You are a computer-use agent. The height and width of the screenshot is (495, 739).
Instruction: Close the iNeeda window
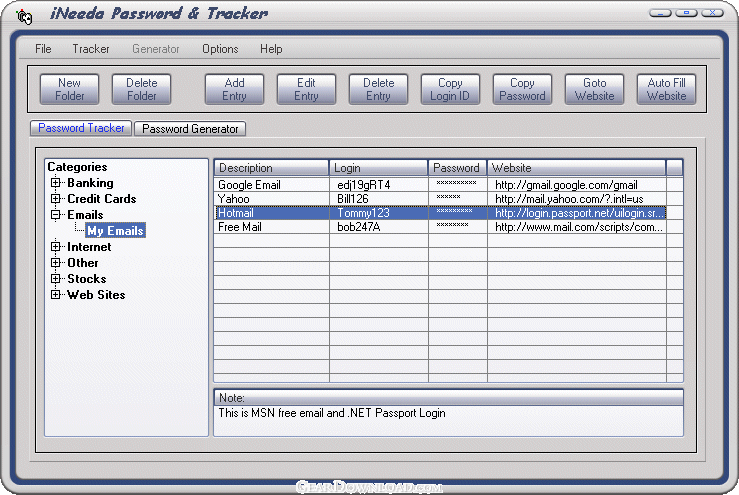(x=713, y=13)
